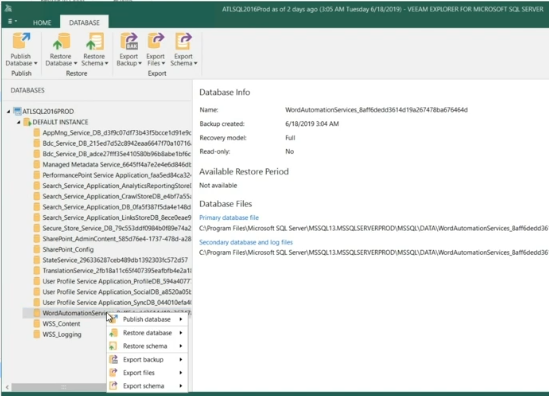Choose Restore database from context menu
This screenshot has width=549, height=396.
point(147,333)
